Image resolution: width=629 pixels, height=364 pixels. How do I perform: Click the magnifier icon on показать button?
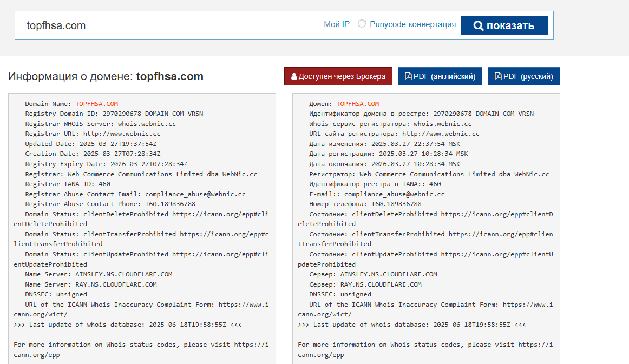(478, 25)
